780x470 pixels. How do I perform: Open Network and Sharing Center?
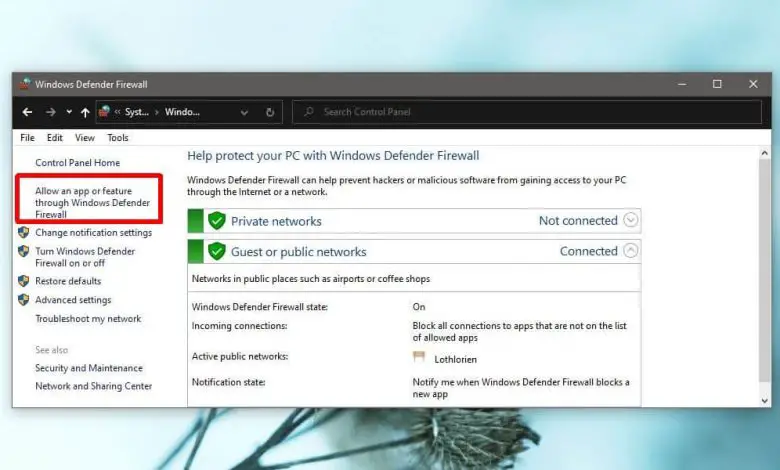point(94,386)
